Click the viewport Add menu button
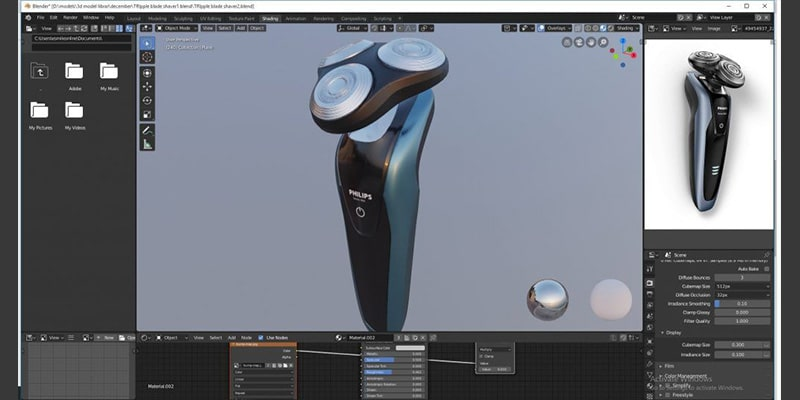Image resolution: width=800 pixels, height=400 pixels. pyautogui.click(x=241, y=29)
